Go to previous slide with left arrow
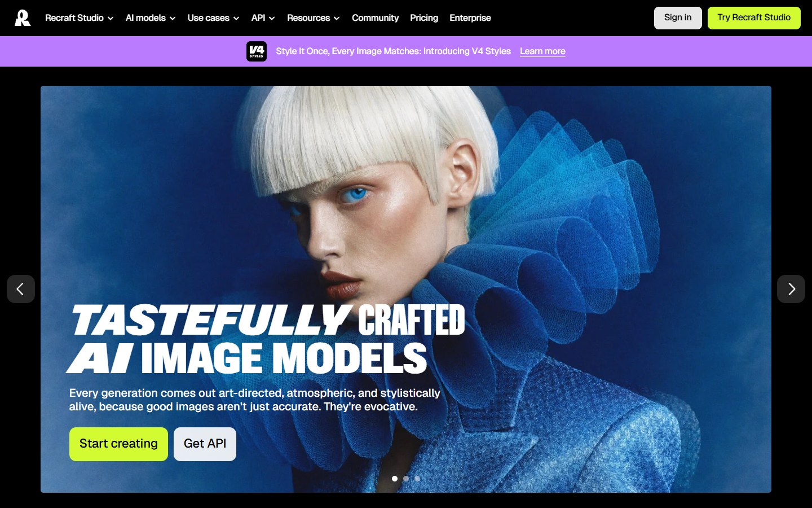The width and height of the screenshot is (812, 508). click(21, 289)
